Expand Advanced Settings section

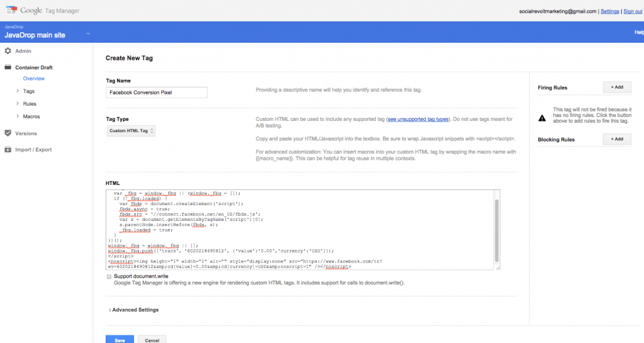point(133,310)
